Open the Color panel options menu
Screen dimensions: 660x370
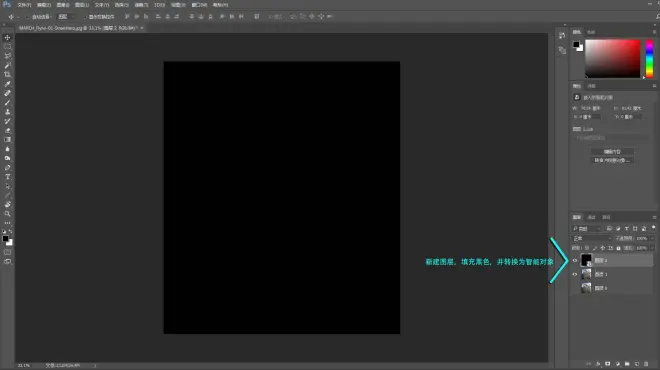[x=655, y=32]
